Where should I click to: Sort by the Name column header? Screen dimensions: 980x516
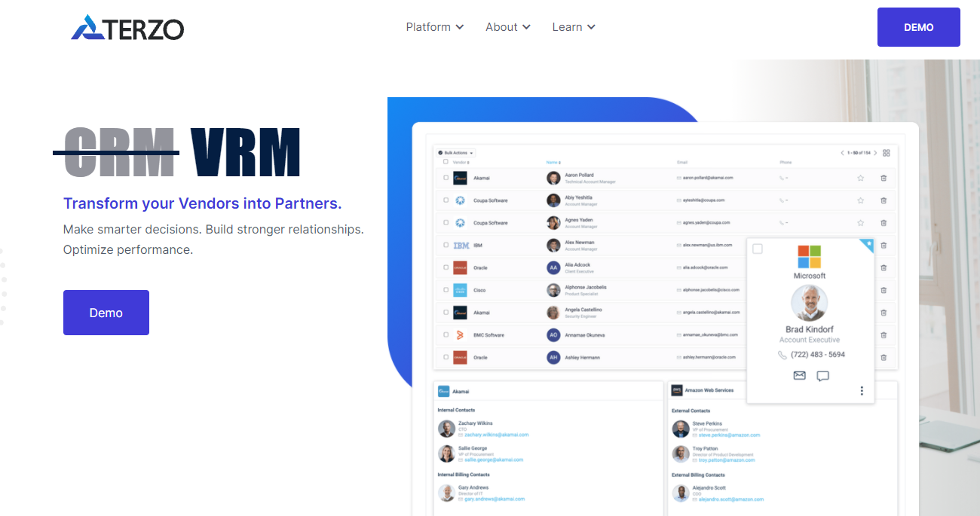pyautogui.click(x=553, y=163)
